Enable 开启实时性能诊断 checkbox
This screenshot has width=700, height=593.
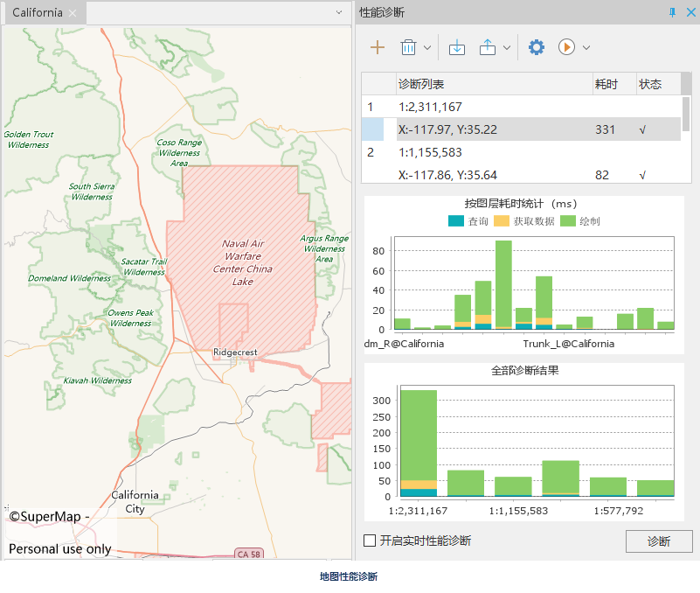pos(370,541)
